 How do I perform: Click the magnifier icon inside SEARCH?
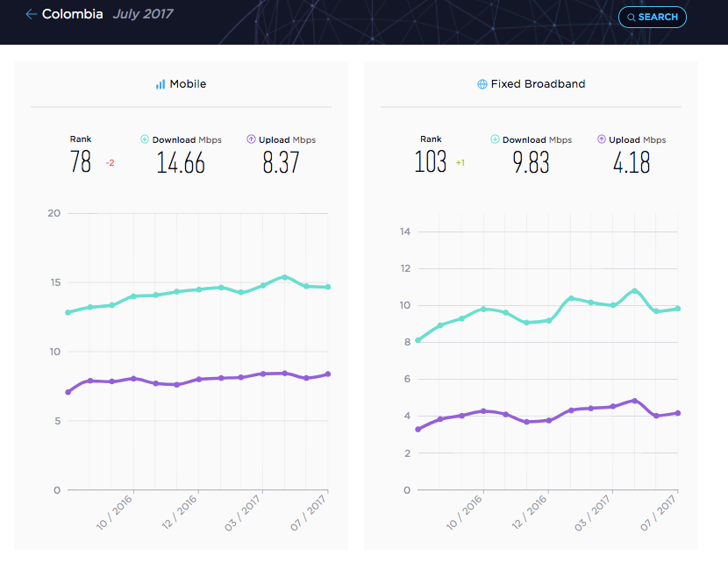coord(631,18)
